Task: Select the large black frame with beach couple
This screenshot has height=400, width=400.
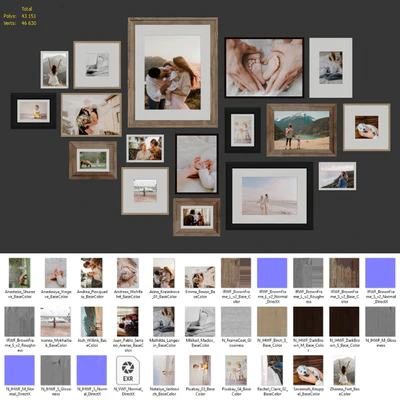Action: pyautogui.click(x=269, y=196)
